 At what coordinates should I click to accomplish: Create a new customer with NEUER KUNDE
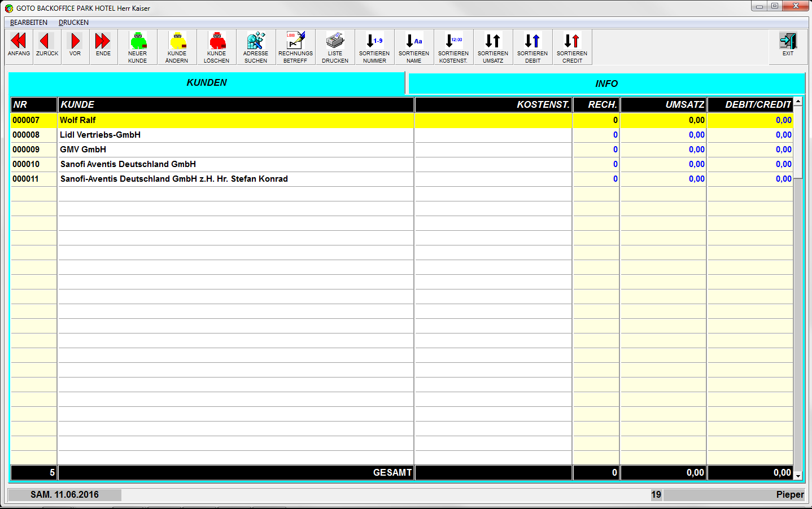click(137, 47)
